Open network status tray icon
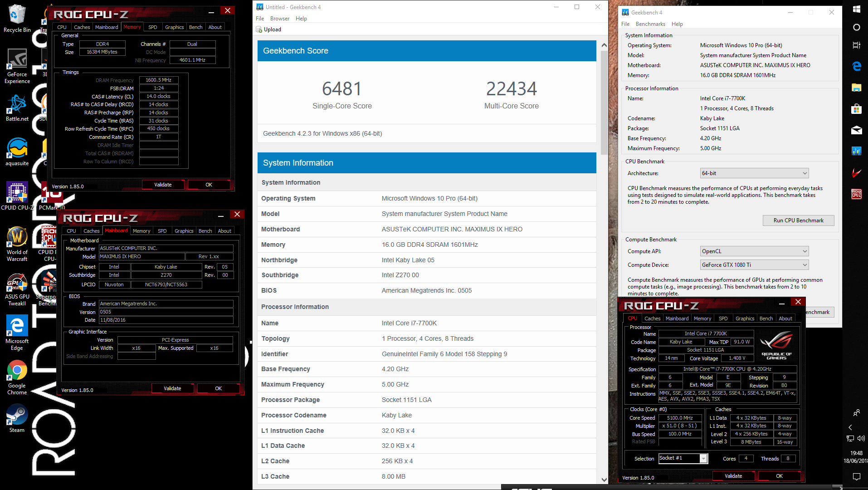Viewport: 868px width, 490px height. (x=850, y=438)
